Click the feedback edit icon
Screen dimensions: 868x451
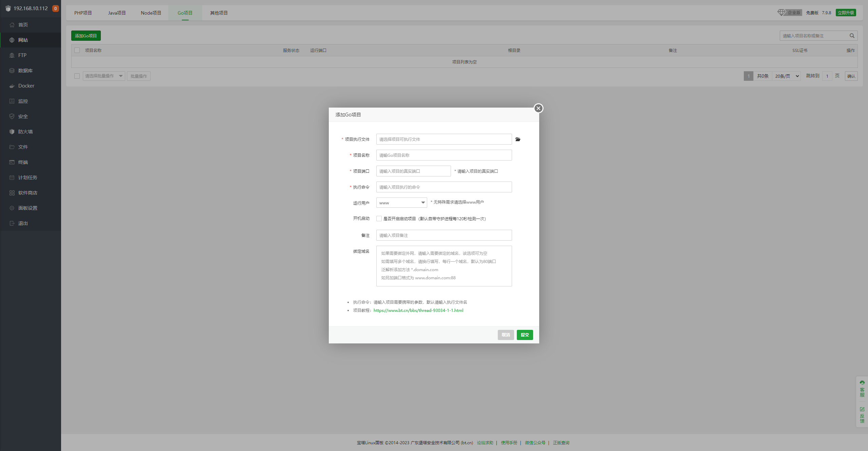[862, 409]
